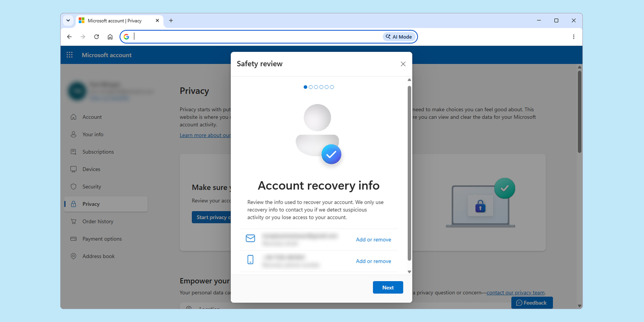The image size is (644, 322).
Task: Minimize the browser window
Action: 539,20
